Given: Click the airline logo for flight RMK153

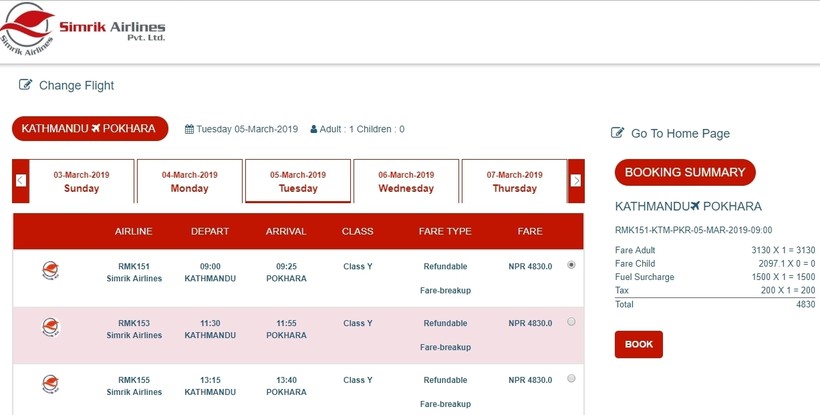Looking at the screenshot, I should tap(51, 327).
